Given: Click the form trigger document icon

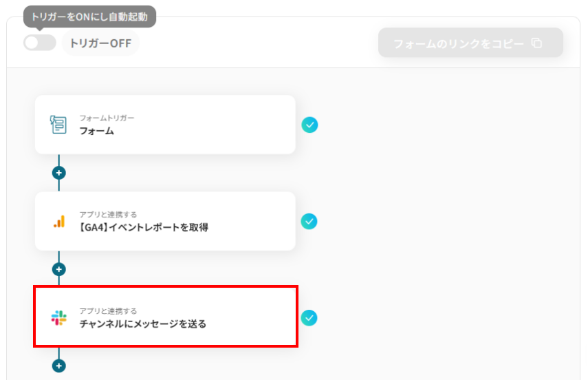Looking at the screenshot, I should (x=58, y=125).
